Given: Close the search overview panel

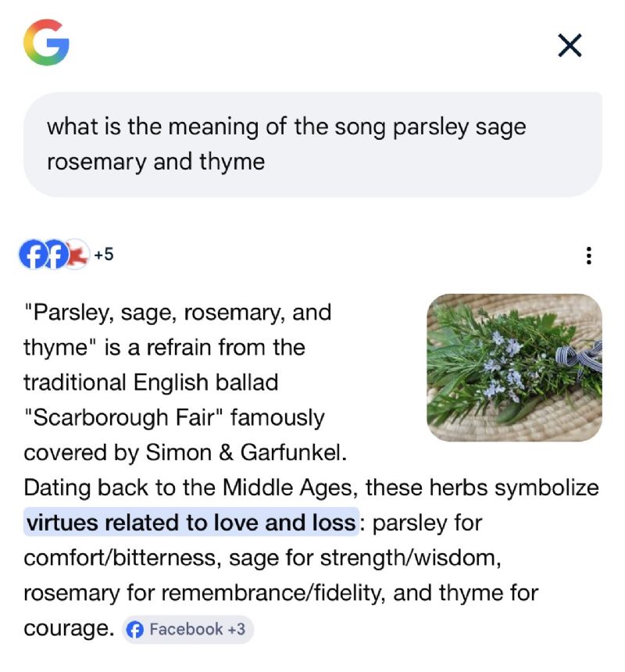Looking at the screenshot, I should point(570,46).
